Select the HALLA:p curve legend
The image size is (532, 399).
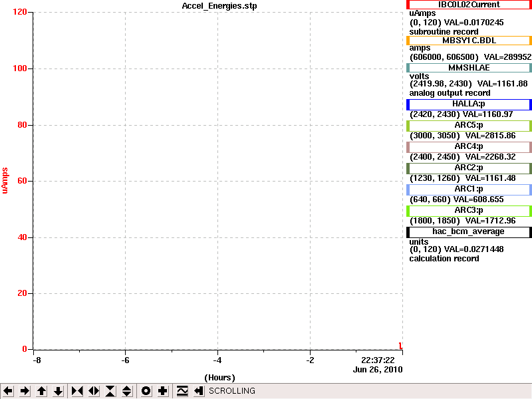469,104
